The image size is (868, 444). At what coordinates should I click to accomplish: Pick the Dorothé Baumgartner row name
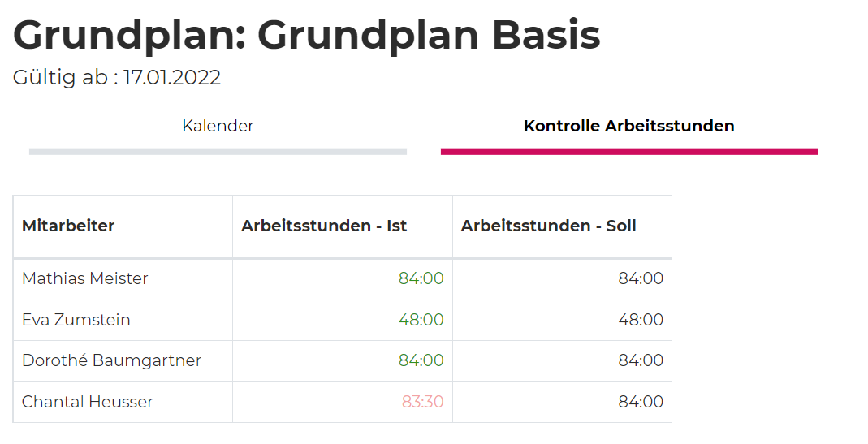[111, 360]
